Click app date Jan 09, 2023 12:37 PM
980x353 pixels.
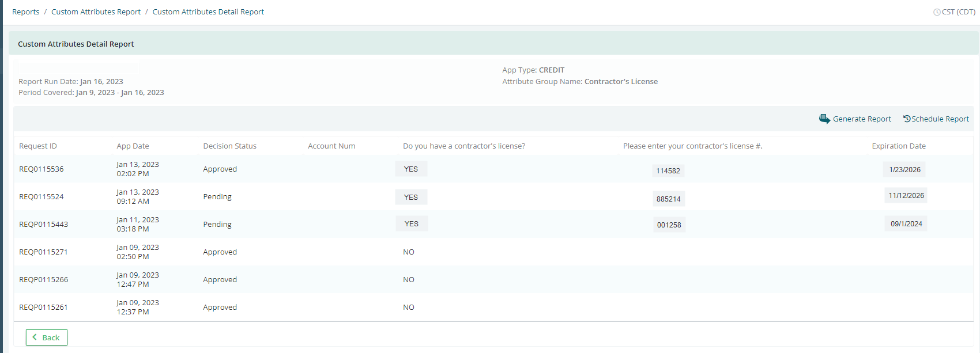tap(138, 307)
